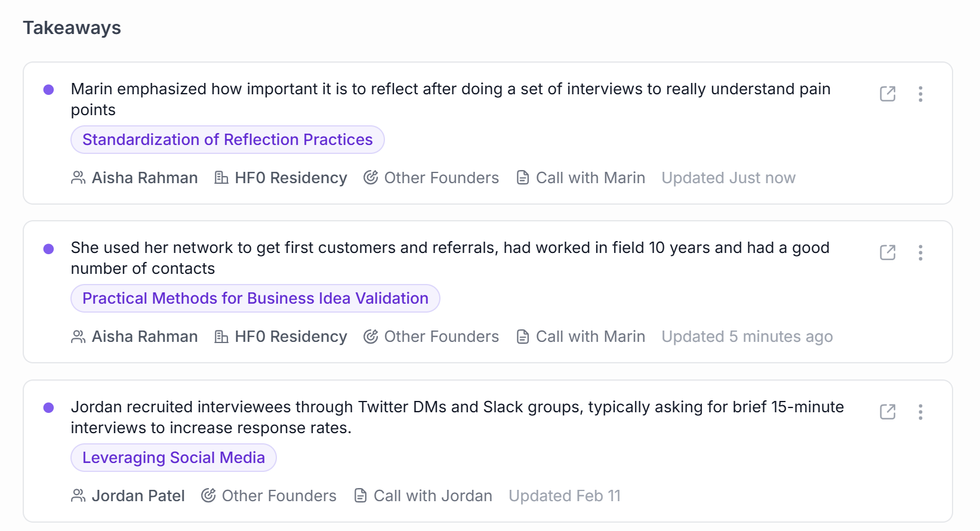Viewport: 980px width, 531px height.
Task: Click Aisha Rahman on the first takeaway
Action: point(144,178)
